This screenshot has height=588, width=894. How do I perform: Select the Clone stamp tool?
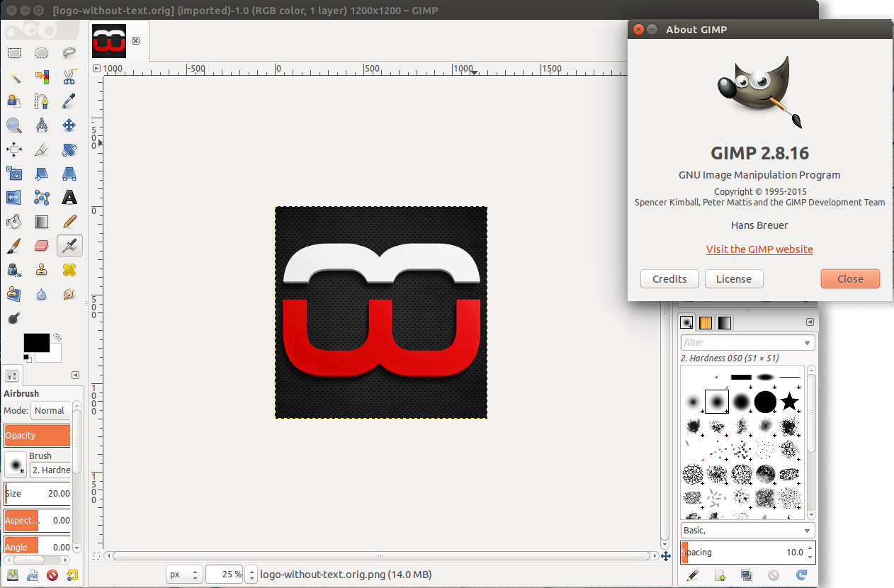[x=42, y=270]
